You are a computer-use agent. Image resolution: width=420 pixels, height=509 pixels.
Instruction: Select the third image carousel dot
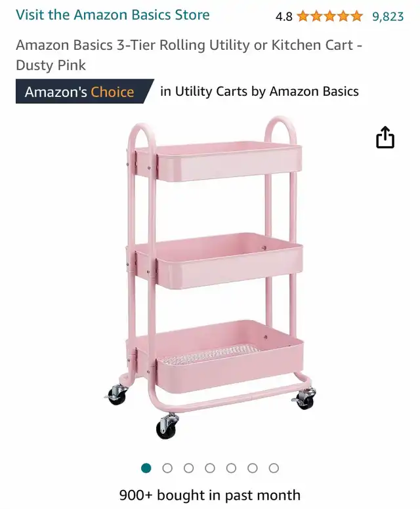189,468
